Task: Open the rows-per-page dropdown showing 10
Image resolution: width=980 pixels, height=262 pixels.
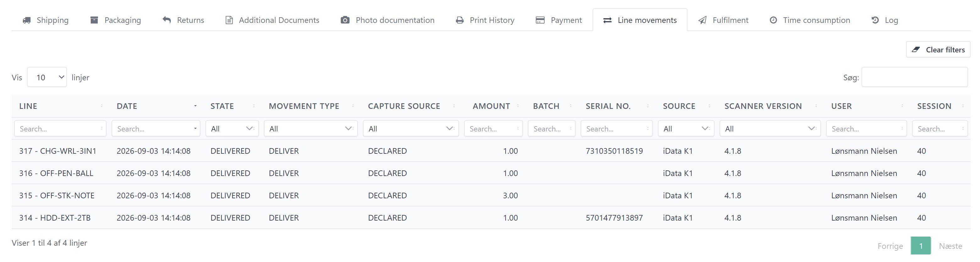Action: 47,77
